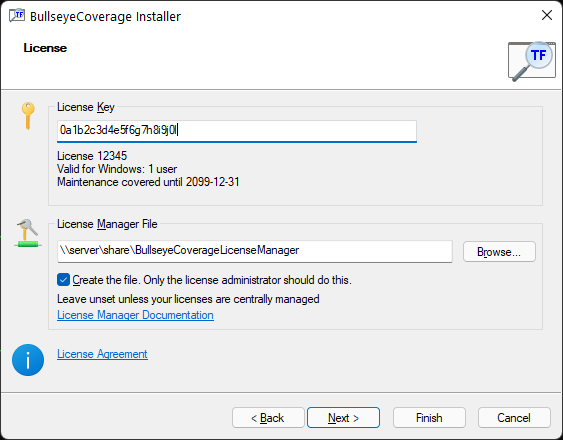This screenshot has height=440, width=563.
Task: Focus the License Key input field
Action: pos(237,131)
